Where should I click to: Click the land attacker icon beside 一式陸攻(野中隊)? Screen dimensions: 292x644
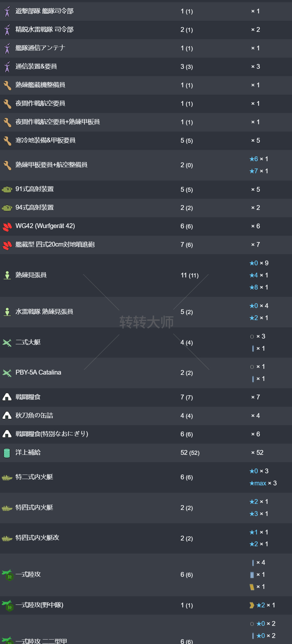pos(8,605)
